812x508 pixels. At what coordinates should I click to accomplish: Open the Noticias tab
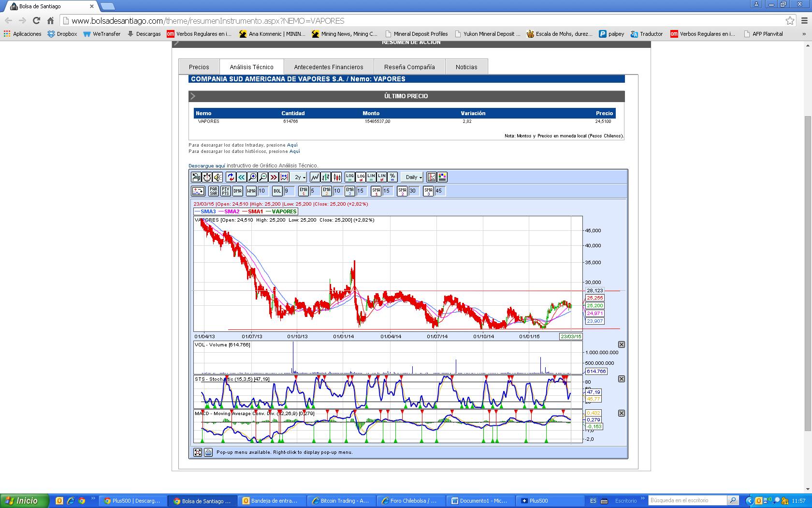[x=466, y=67]
